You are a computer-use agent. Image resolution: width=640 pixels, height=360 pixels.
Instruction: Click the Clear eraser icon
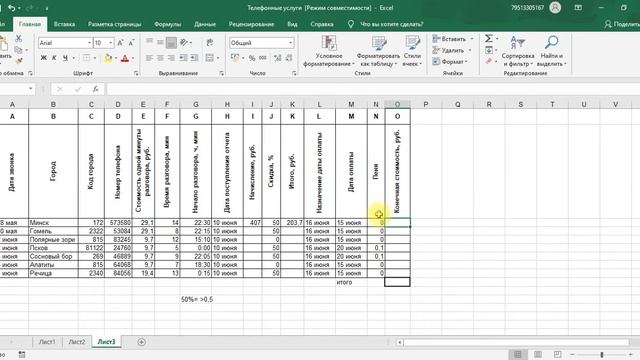pos(489,61)
